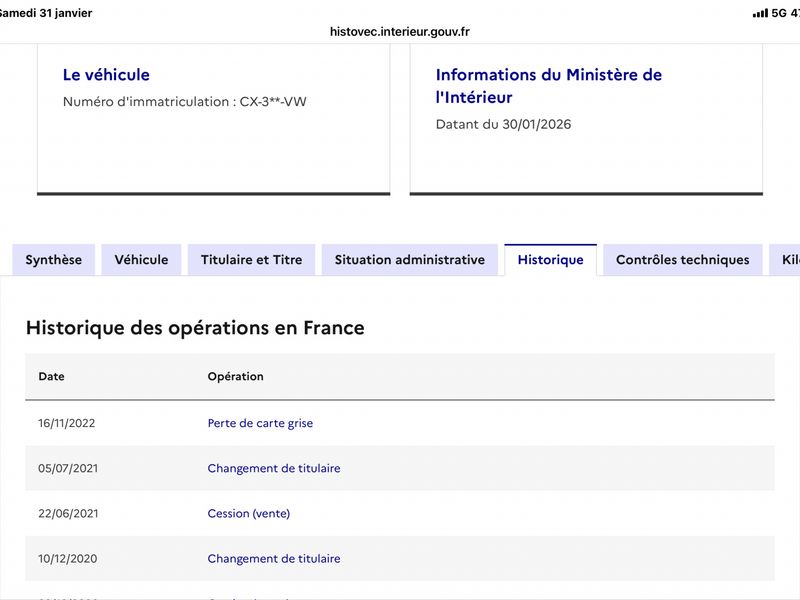Click the Perte de carte grise operation
The width and height of the screenshot is (800, 600).
[260, 423]
